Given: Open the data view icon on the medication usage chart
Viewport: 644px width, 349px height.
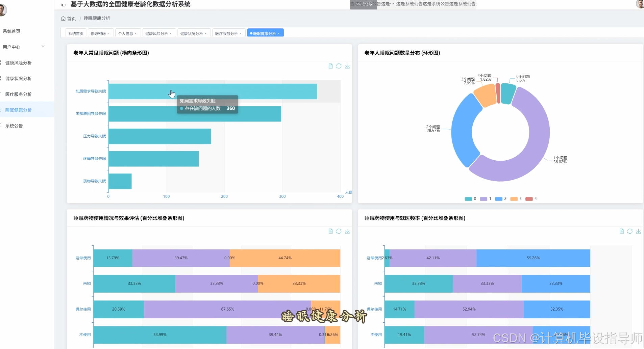Looking at the screenshot, I should pos(330,231).
